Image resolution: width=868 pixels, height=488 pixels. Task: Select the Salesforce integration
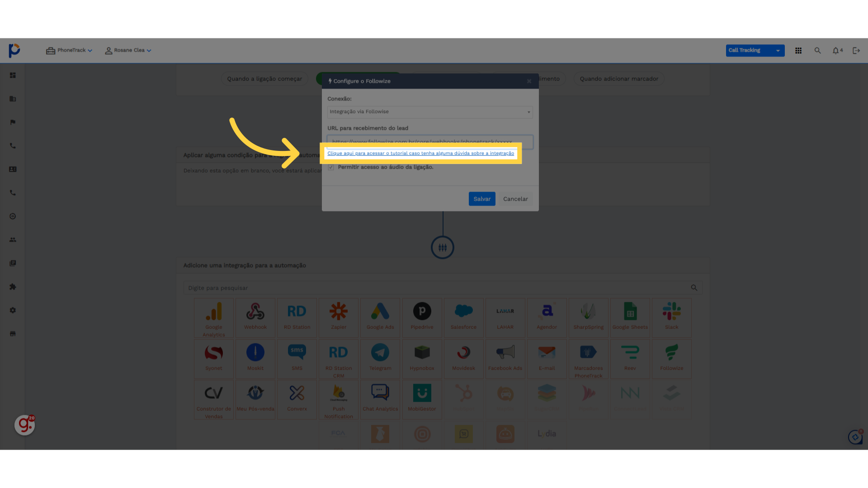pos(463,318)
